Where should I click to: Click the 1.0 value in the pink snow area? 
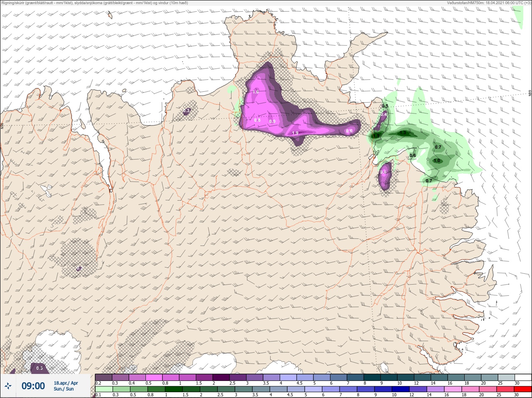[x=256, y=92]
